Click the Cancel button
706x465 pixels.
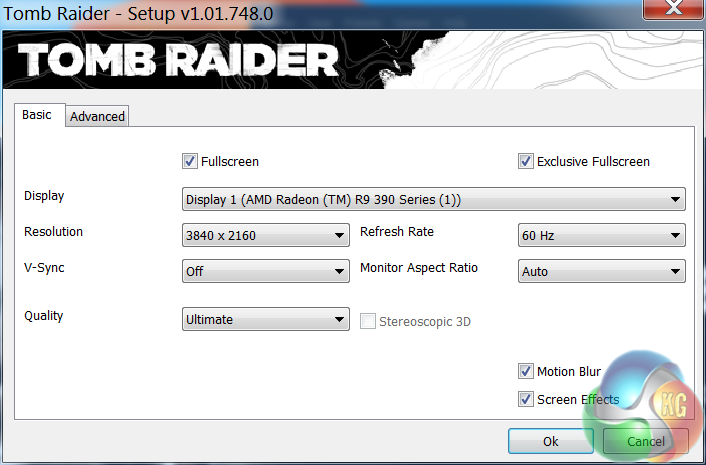pos(646,441)
